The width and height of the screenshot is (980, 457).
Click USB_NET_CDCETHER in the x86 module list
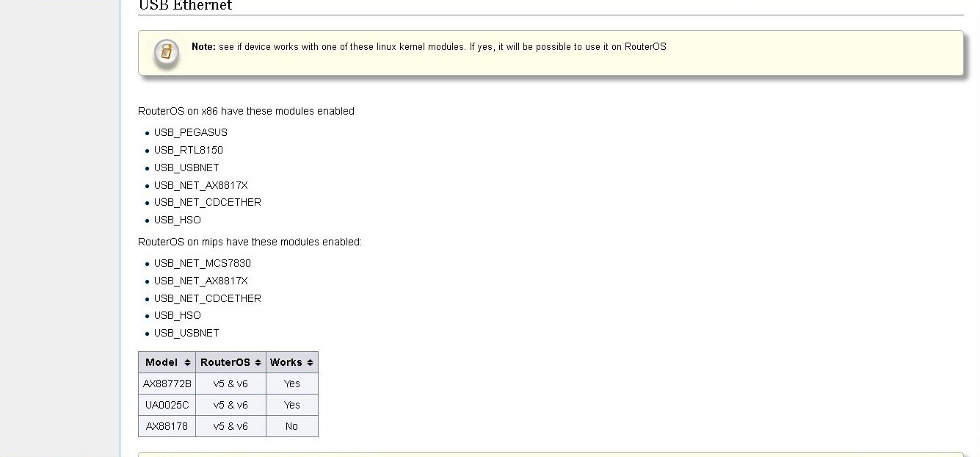pos(208,202)
